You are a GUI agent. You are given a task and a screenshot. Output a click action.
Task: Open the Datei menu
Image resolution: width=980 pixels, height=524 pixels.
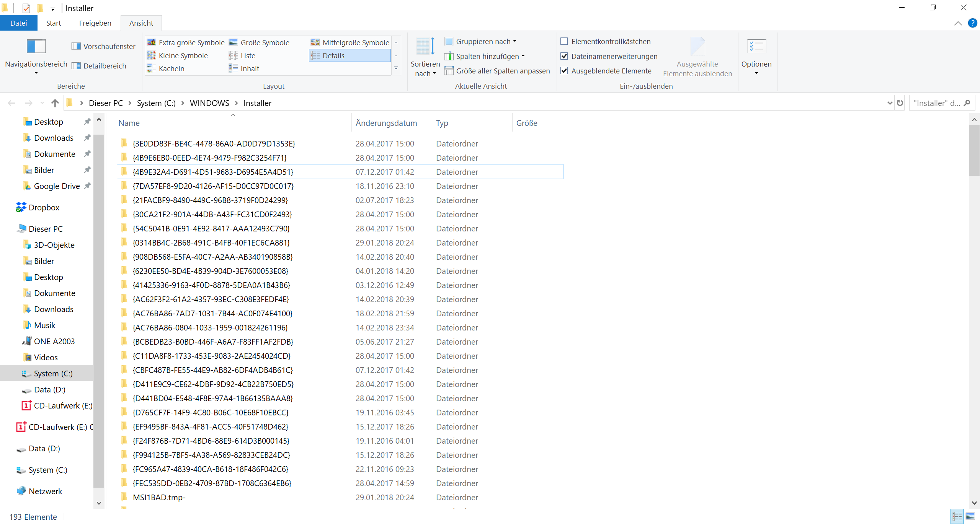click(19, 23)
